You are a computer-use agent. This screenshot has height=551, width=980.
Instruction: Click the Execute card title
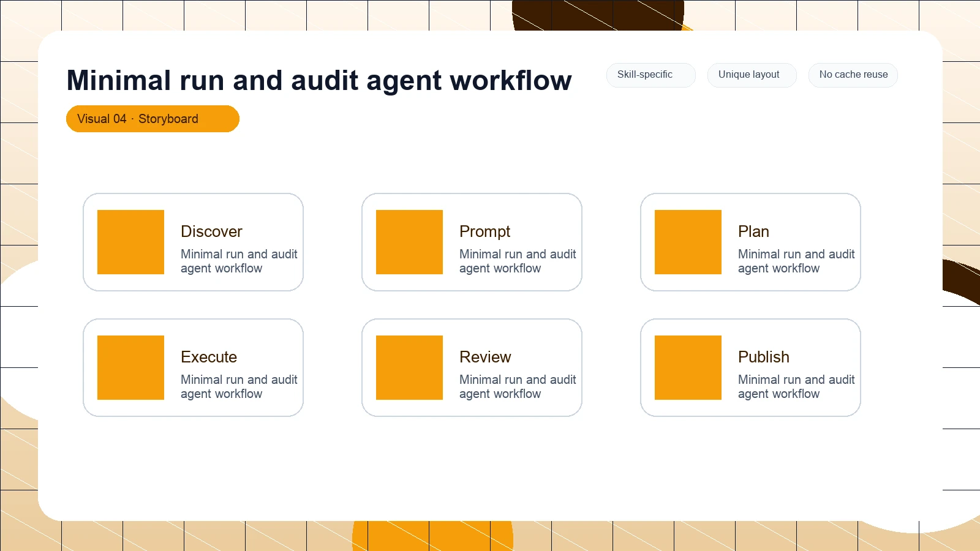pyautogui.click(x=209, y=357)
